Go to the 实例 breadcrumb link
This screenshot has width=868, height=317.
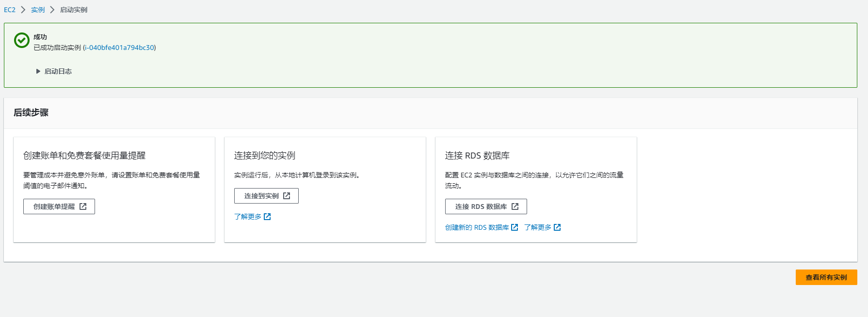(38, 10)
